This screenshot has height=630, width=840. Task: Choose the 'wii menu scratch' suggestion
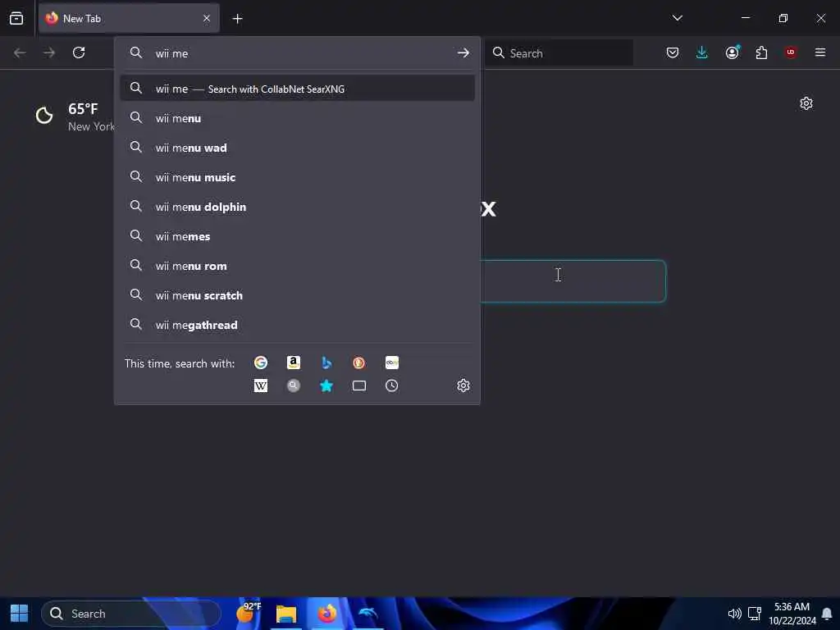297,294
